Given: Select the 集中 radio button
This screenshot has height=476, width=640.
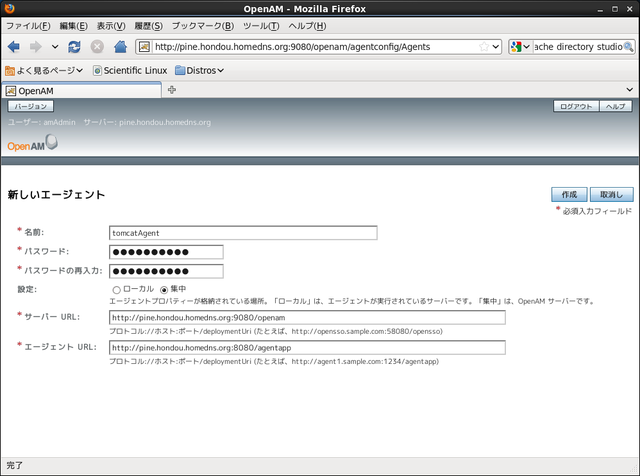Looking at the screenshot, I should pyautogui.click(x=164, y=290).
